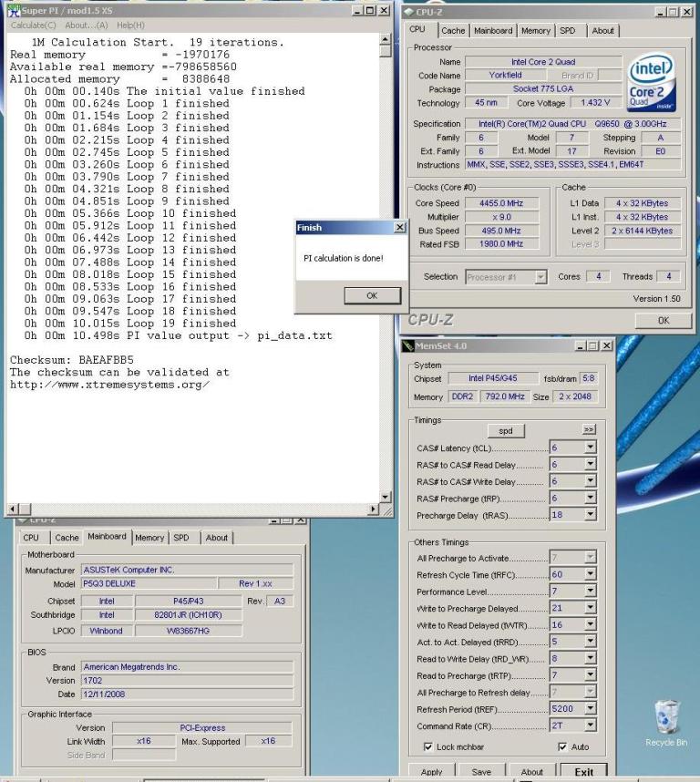Open the CAS# Latency (tCL) dropdown
The image size is (700, 782).
pos(591,448)
